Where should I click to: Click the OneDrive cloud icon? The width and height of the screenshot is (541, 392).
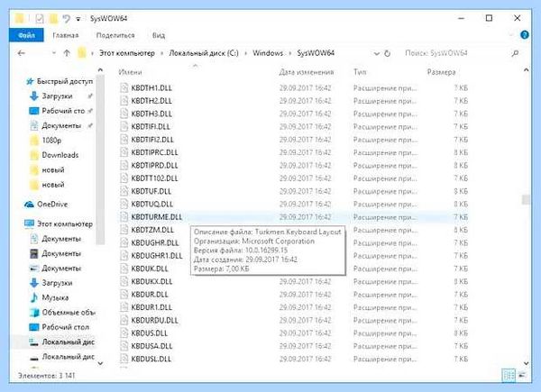coord(30,205)
